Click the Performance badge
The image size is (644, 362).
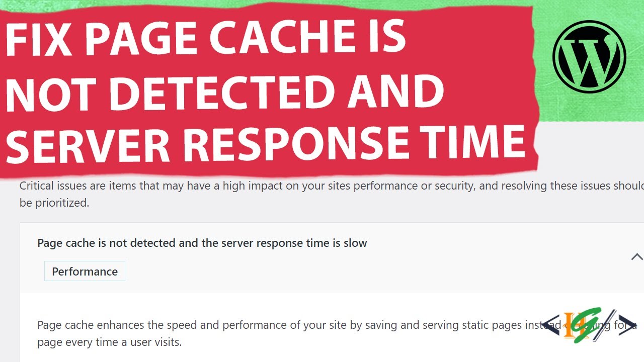click(x=85, y=271)
